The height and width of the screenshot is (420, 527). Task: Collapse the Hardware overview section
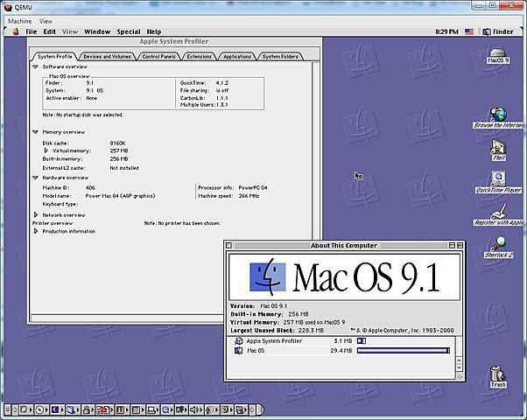pyautogui.click(x=35, y=178)
